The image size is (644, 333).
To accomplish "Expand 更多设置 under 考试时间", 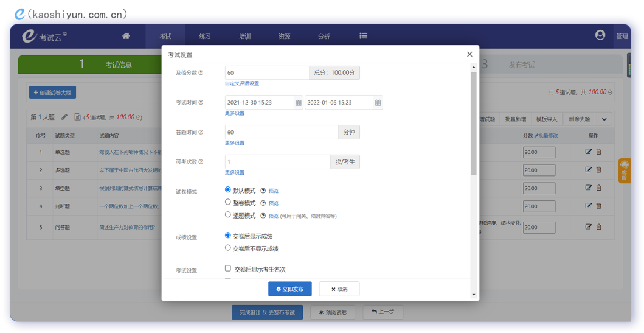I will coord(235,113).
